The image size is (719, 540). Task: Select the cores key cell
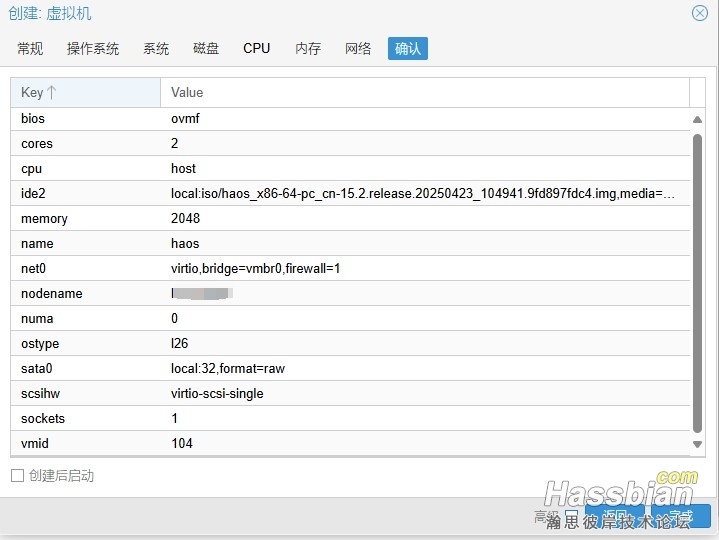tap(85, 143)
